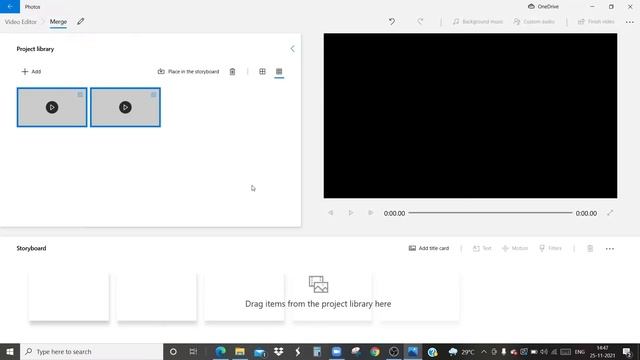Click Add title card
Viewport: 640px width, 360px height.
coord(429,248)
